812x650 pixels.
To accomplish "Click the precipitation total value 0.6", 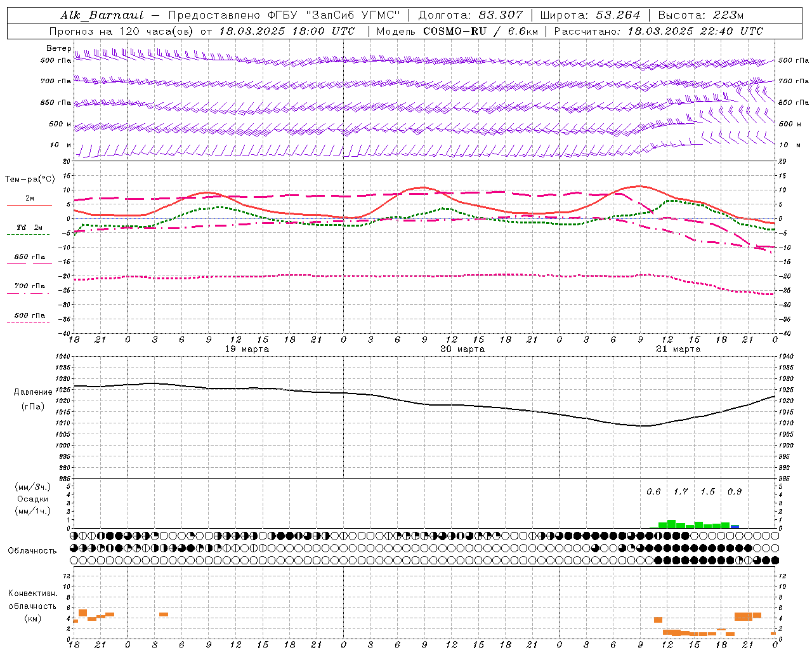I will coord(653,491).
